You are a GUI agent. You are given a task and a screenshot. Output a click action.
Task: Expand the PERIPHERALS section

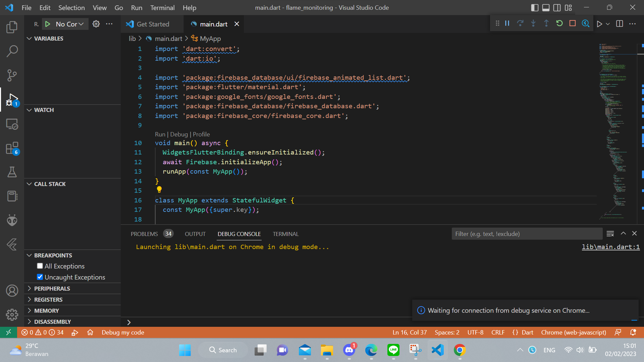(x=52, y=289)
